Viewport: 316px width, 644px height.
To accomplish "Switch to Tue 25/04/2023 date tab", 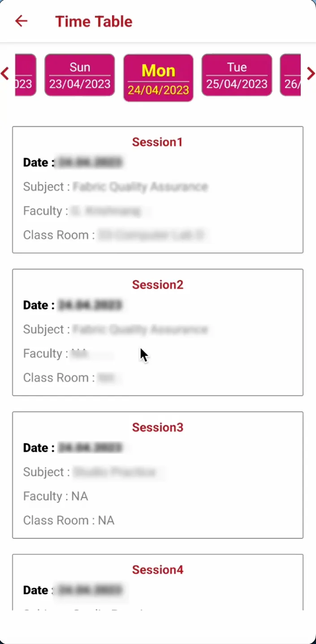I will tap(237, 75).
